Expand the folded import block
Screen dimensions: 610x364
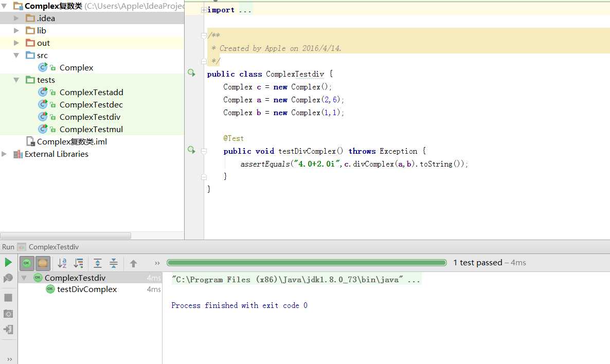[x=204, y=10]
